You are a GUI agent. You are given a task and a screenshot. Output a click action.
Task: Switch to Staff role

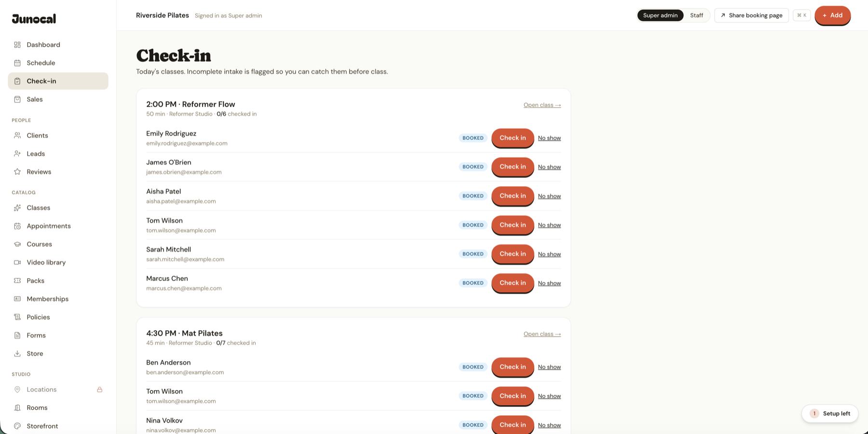[696, 15]
